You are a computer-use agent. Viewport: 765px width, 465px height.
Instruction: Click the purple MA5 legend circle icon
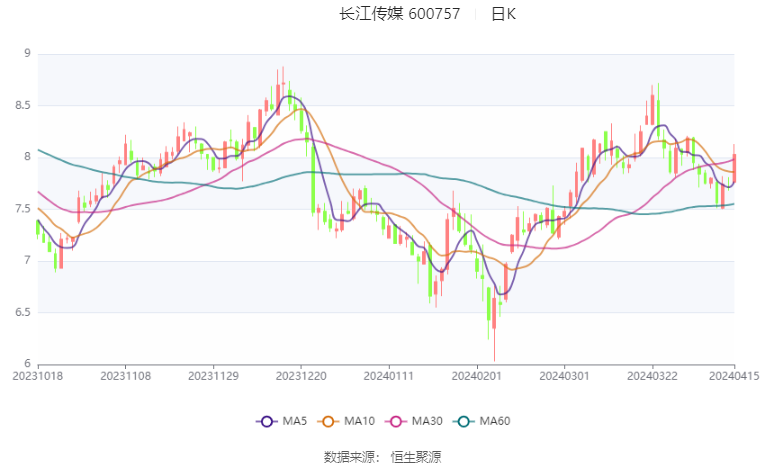point(266,422)
